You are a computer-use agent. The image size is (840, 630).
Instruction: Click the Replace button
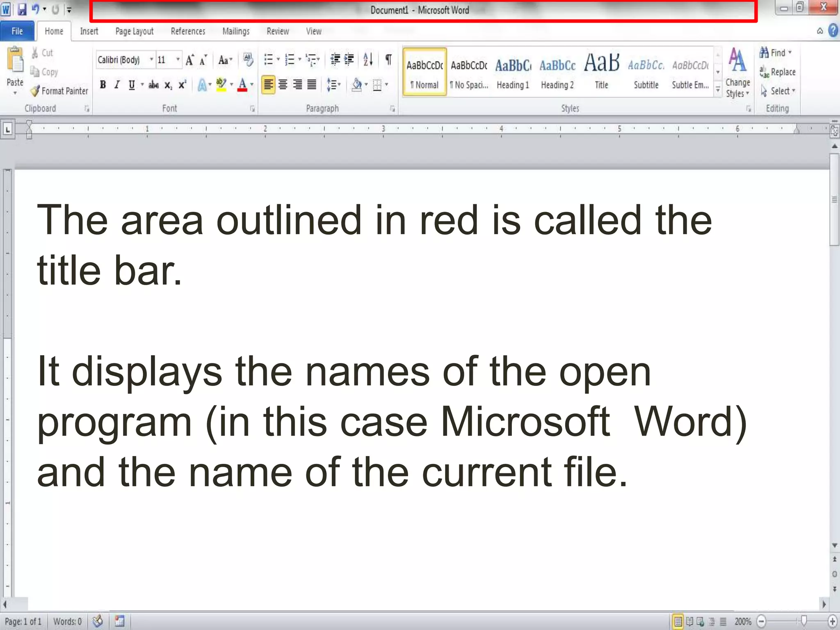(x=777, y=72)
